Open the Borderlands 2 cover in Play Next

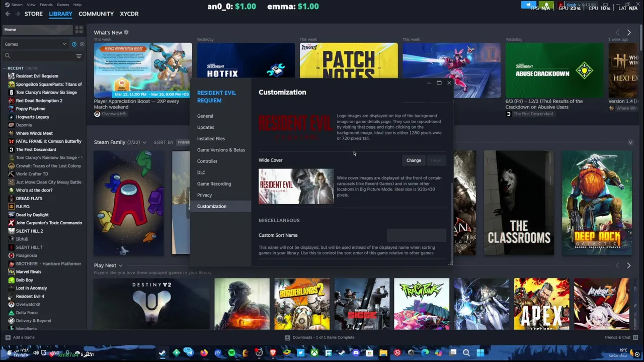tap(302, 304)
